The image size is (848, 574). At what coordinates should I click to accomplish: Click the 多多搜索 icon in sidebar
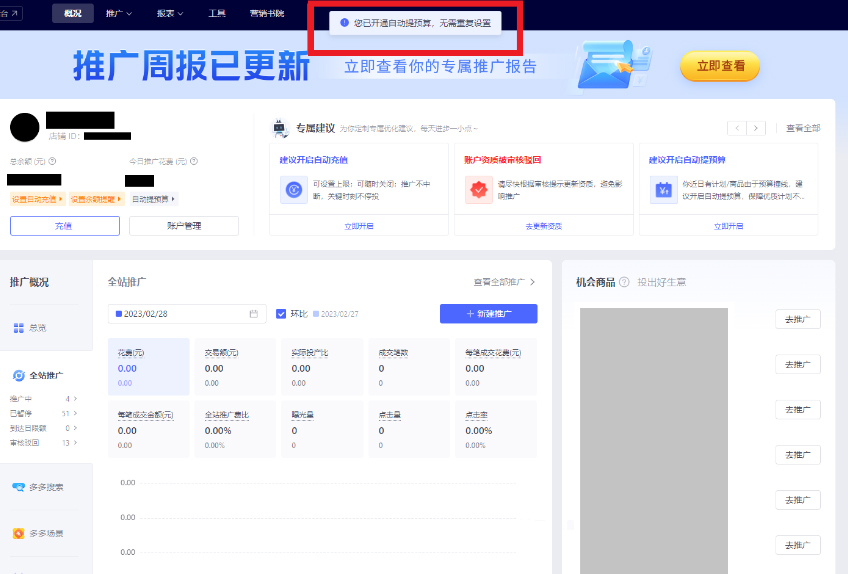(18, 487)
